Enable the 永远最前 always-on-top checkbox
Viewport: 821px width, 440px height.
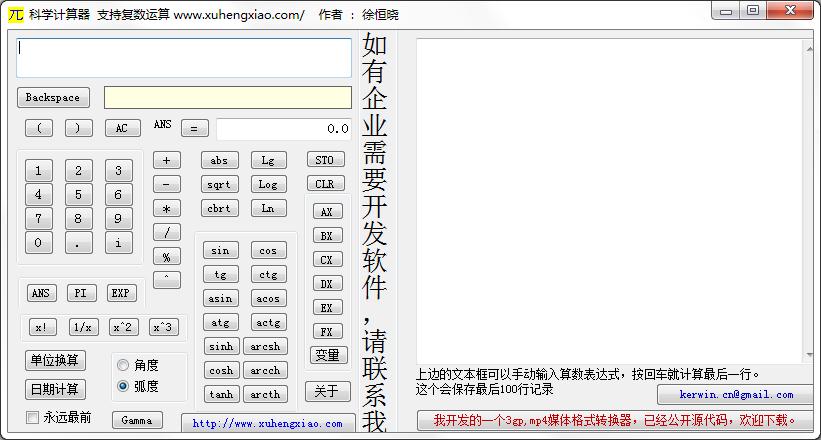pos(33,418)
